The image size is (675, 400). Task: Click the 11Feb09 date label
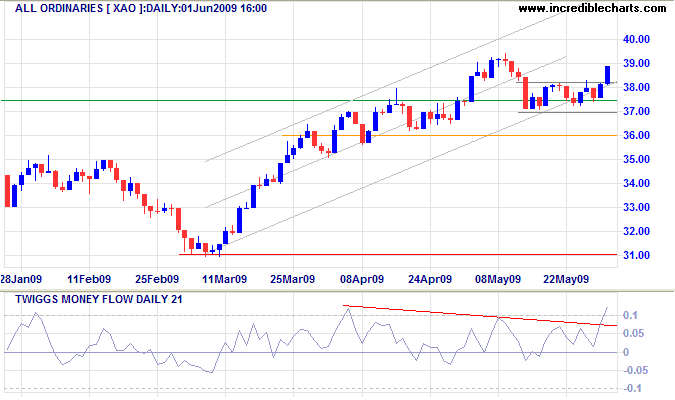[x=89, y=279]
